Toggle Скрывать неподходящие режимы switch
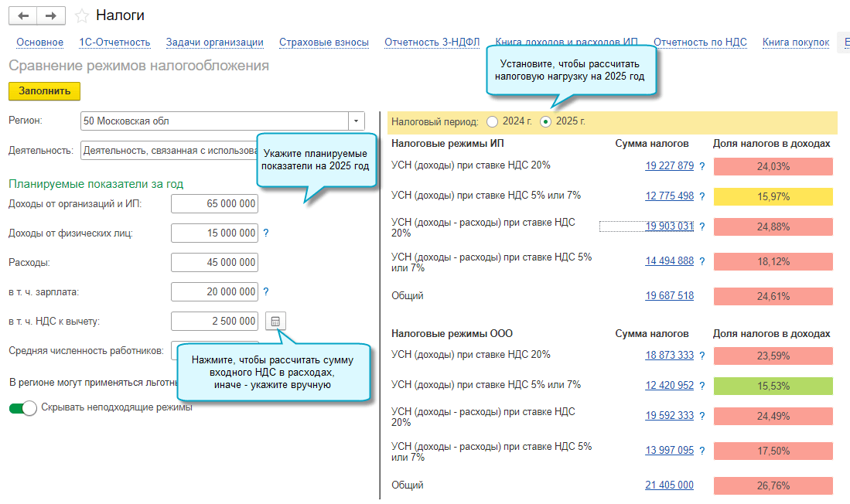The width and height of the screenshot is (850, 504). tap(22, 408)
